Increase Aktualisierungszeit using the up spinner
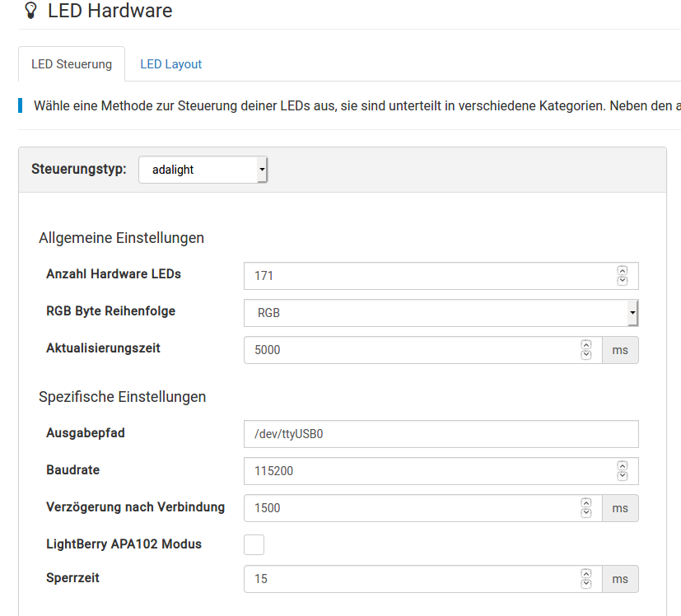 point(586,345)
